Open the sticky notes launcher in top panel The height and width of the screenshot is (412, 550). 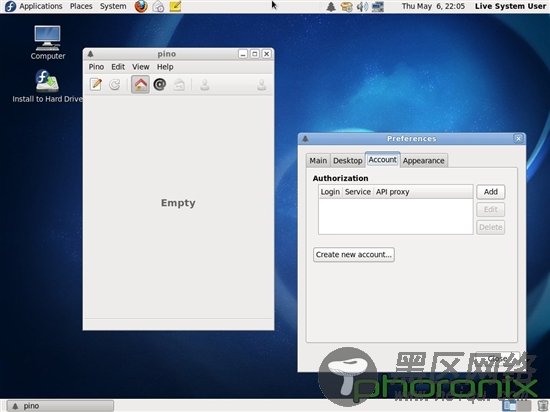[175, 6]
